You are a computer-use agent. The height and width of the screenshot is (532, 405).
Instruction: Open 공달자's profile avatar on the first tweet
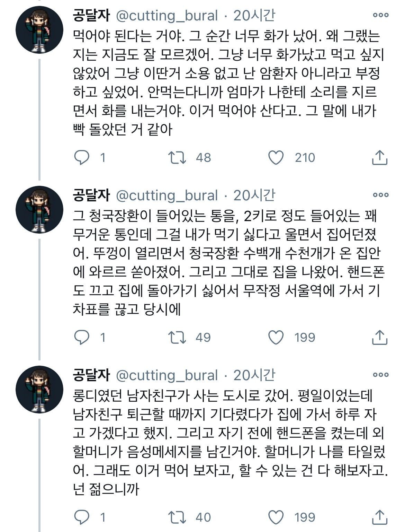pos(39,30)
